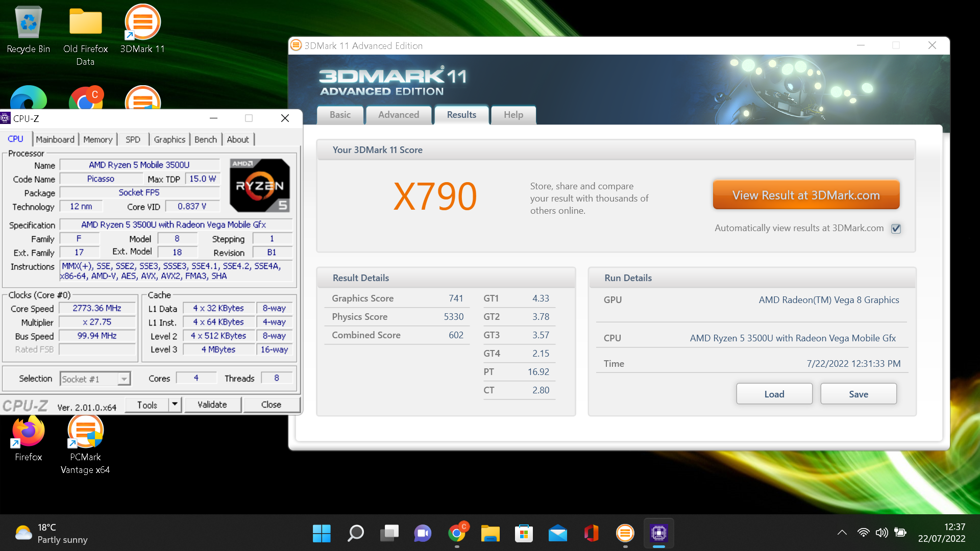Click the Save button in Run Details
The image size is (980, 551).
click(x=858, y=394)
